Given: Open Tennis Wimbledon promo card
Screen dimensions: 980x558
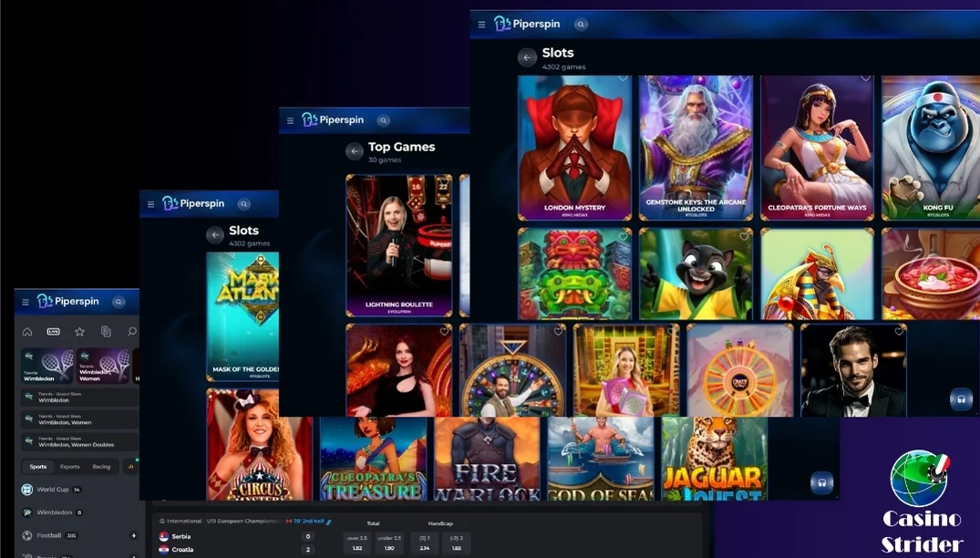Looking at the screenshot, I should tap(47, 366).
